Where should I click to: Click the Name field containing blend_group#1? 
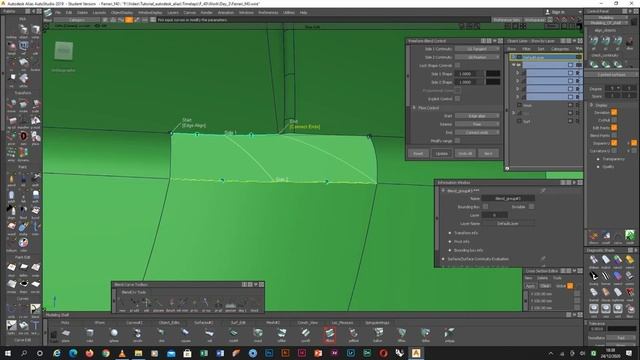click(x=508, y=198)
